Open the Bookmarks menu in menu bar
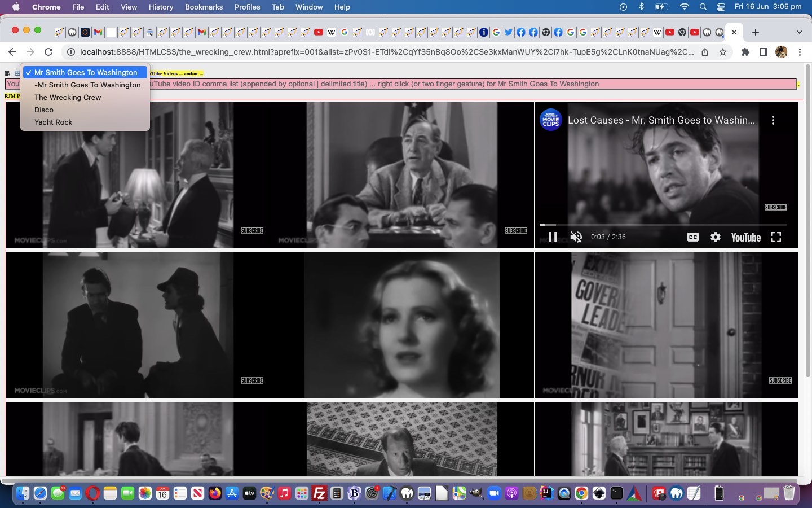 click(204, 7)
